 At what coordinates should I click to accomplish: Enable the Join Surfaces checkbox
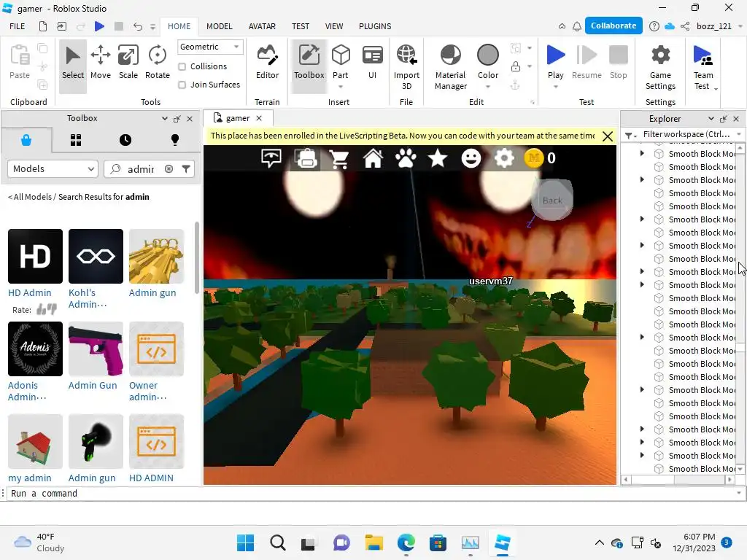(182, 85)
